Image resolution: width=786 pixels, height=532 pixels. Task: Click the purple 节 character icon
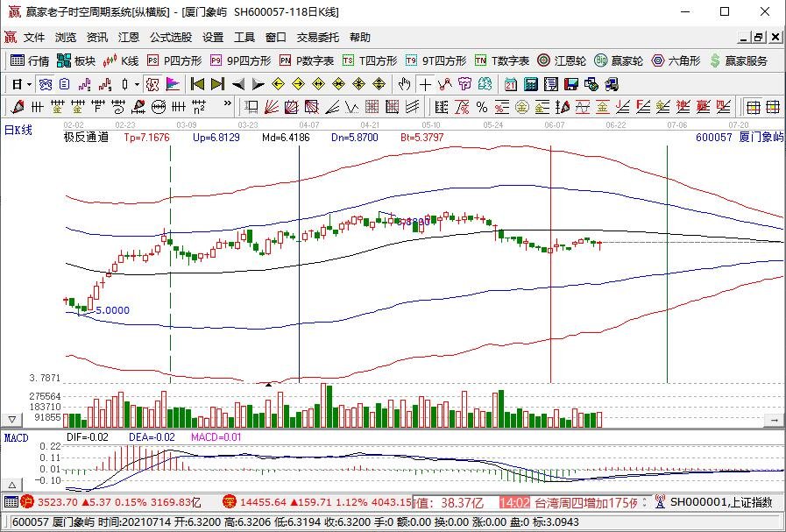[x=464, y=84]
